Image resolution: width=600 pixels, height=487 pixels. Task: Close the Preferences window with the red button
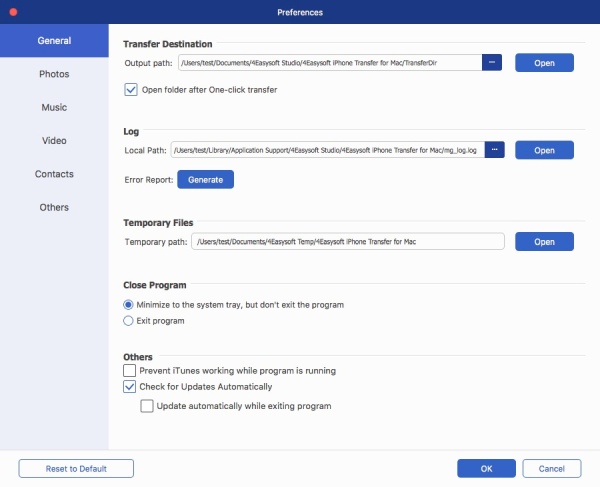click(13, 12)
